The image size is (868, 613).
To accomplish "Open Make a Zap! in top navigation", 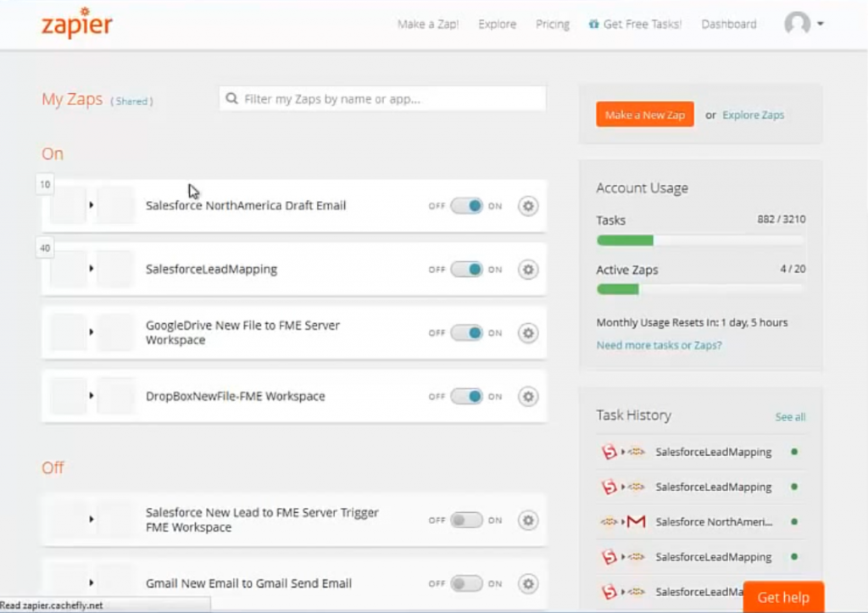I will 428,25.
